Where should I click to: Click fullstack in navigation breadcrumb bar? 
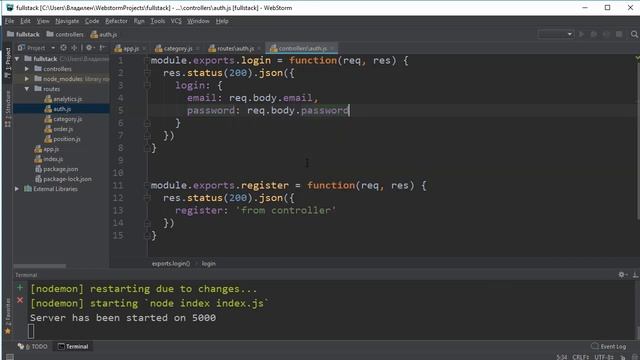pos(23,34)
